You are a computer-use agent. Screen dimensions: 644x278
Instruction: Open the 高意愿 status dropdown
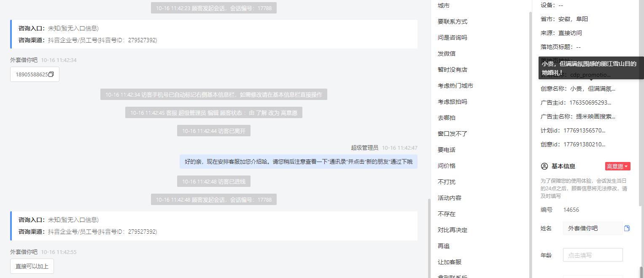(x=617, y=166)
